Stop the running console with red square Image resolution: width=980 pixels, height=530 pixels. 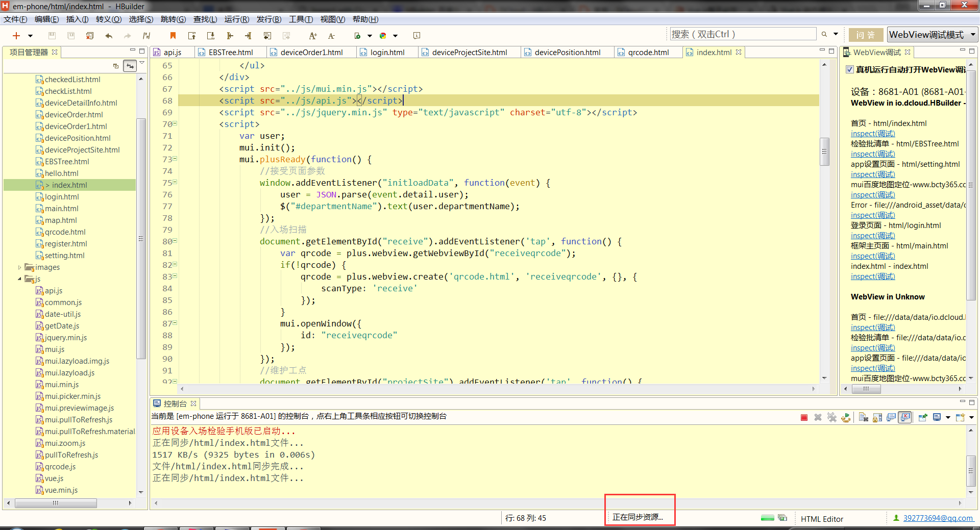click(x=804, y=418)
